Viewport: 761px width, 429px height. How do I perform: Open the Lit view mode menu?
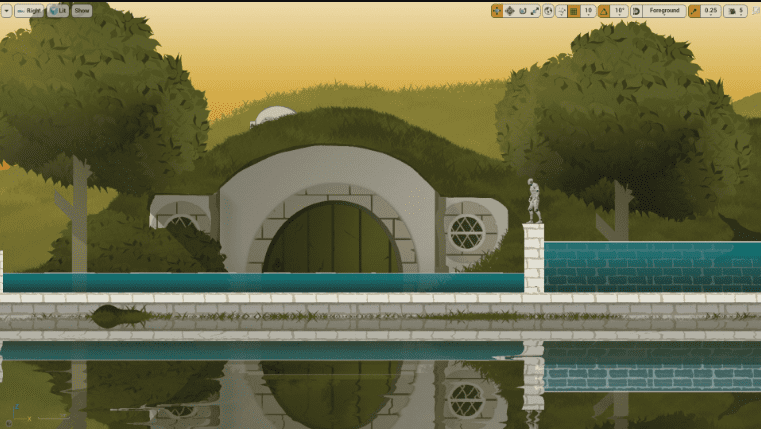(58, 11)
